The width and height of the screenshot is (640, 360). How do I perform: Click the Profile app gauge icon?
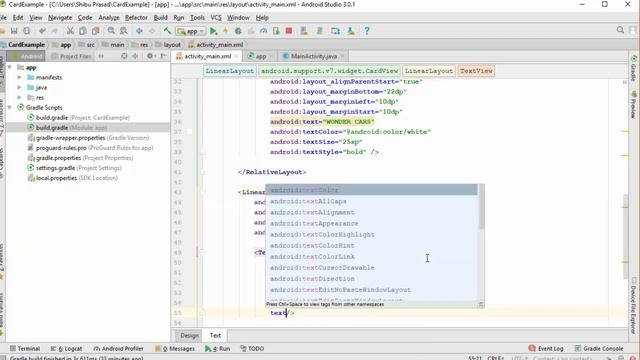(264, 31)
